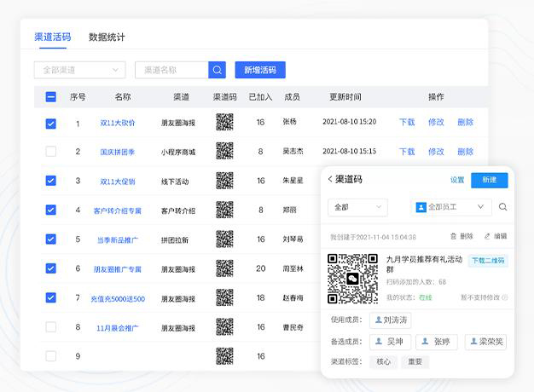Open QR code thumbnail for row 9
Image resolution: width=534 pixels, height=392 pixels.
[x=224, y=356]
